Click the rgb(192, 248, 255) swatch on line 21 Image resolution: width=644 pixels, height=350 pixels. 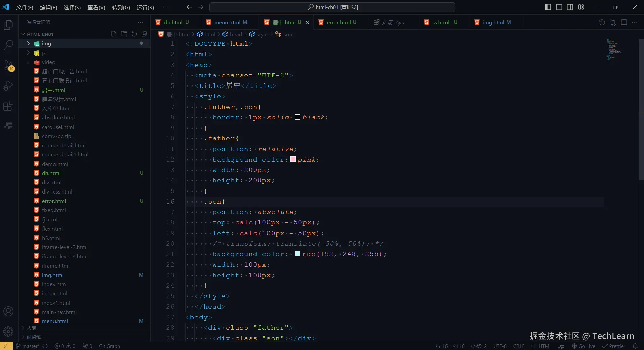[297, 254]
